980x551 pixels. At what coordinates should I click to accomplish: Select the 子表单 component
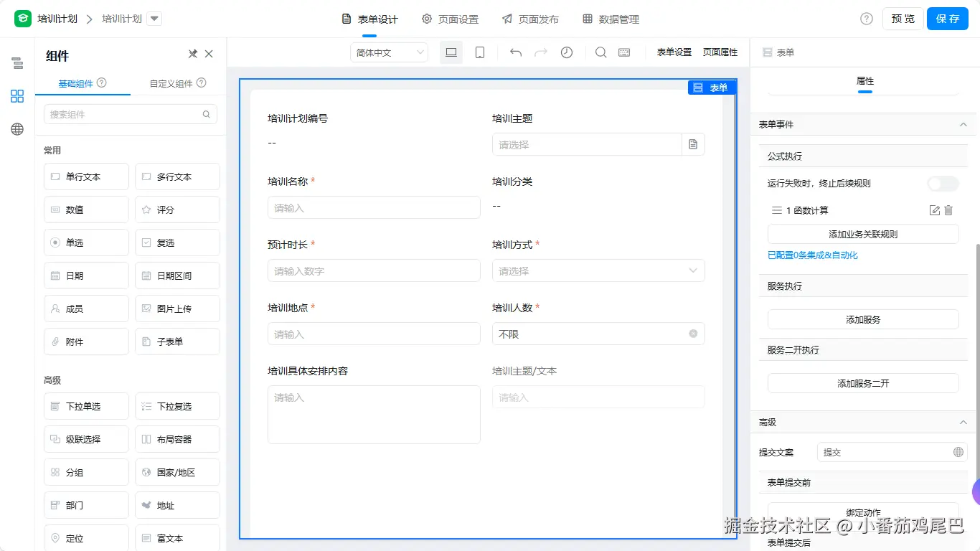[177, 342]
